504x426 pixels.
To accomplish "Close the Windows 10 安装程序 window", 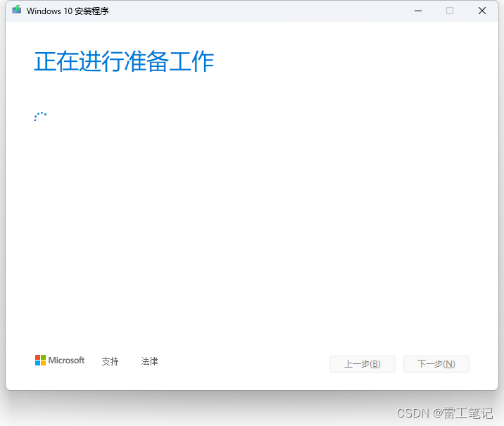I will (x=481, y=11).
